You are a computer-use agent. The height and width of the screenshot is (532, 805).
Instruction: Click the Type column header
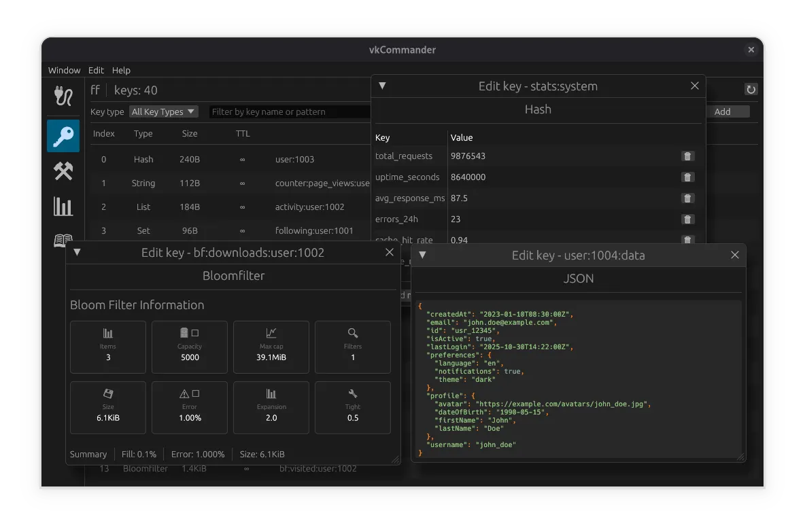pos(143,133)
